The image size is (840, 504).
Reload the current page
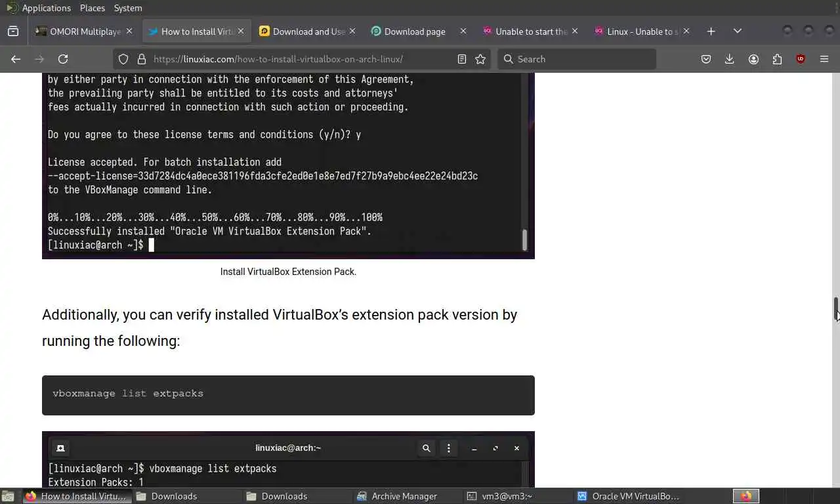tap(63, 59)
